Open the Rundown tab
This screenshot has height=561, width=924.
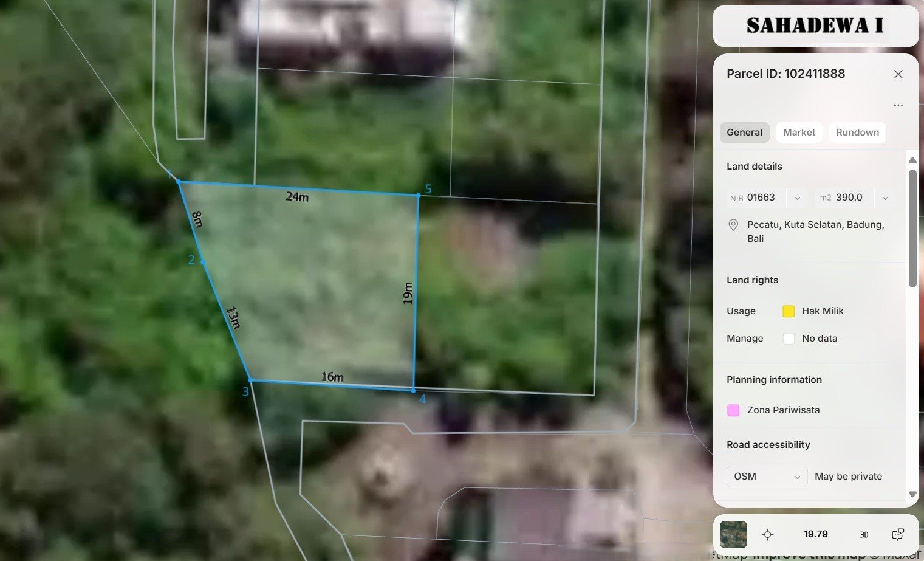coord(857,133)
